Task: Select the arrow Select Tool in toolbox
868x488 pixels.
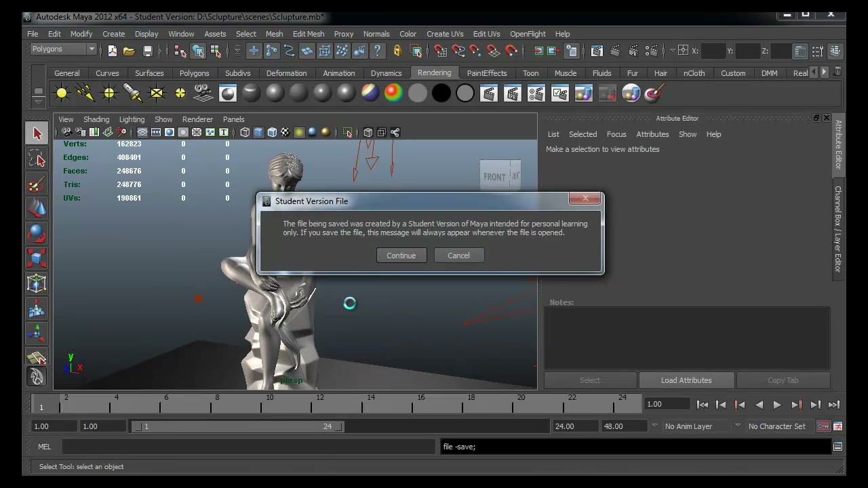Action: 37,134
